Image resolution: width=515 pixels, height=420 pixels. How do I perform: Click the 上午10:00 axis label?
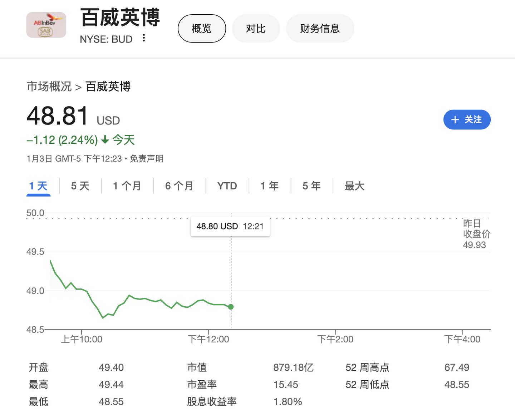(x=82, y=339)
